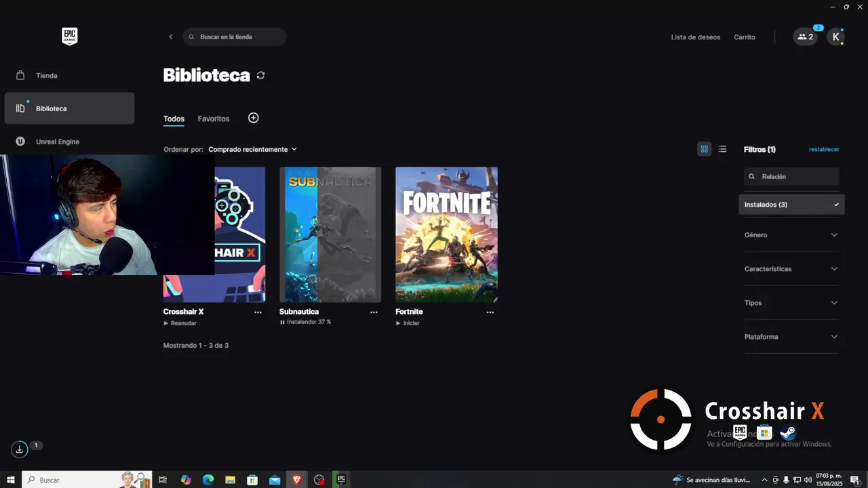Open the Mail app from the taskbar
Viewport: 868px width, 488px height.
point(275,480)
